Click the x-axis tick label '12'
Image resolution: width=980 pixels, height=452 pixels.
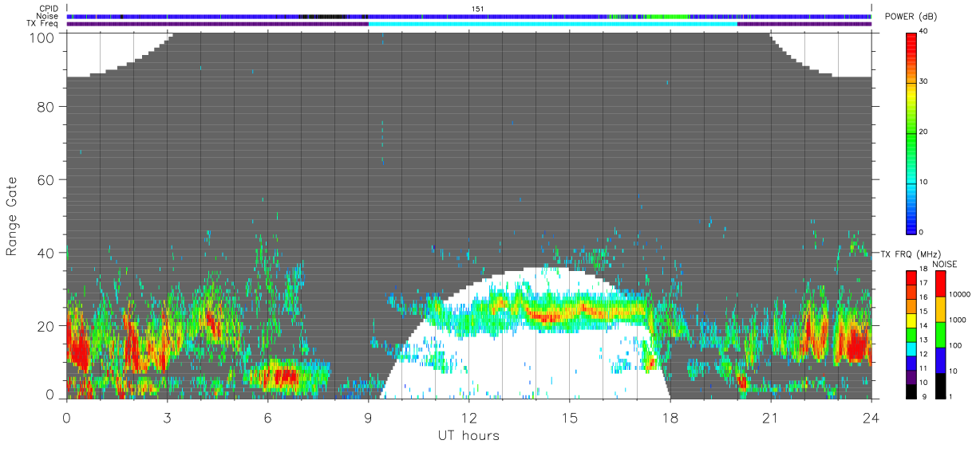pyautogui.click(x=469, y=418)
